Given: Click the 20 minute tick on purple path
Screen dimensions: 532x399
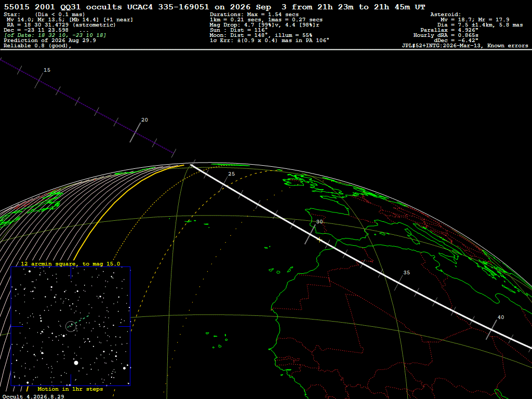Looking at the screenshot, I should (135, 132).
